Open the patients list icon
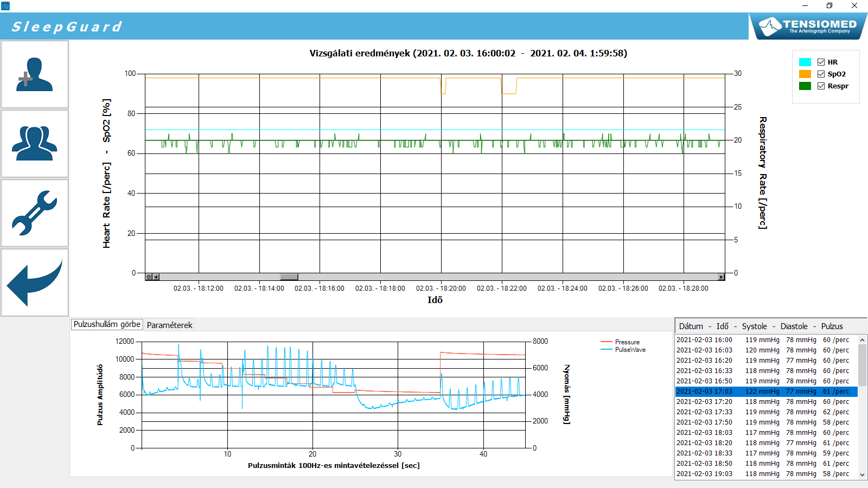The image size is (868, 488). point(35,144)
